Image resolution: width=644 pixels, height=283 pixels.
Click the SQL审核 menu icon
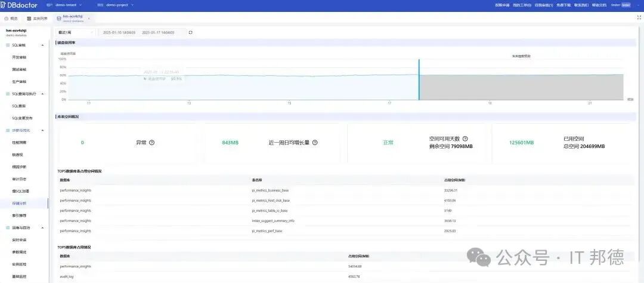coord(8,45)
